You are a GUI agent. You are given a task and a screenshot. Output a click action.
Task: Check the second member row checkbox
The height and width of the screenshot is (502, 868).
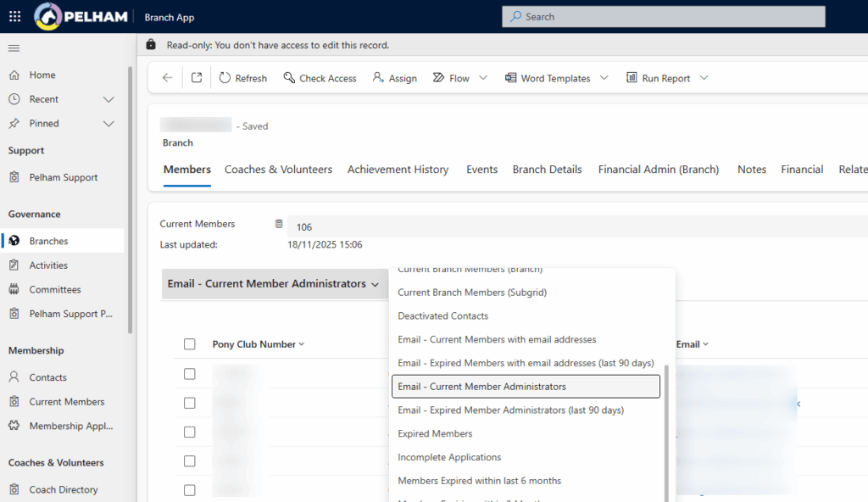pos(190,403)
